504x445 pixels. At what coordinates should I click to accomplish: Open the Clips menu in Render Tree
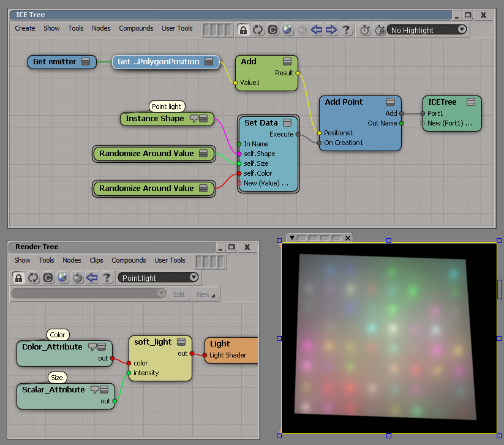pyautogui.click(x=96, y=260)
